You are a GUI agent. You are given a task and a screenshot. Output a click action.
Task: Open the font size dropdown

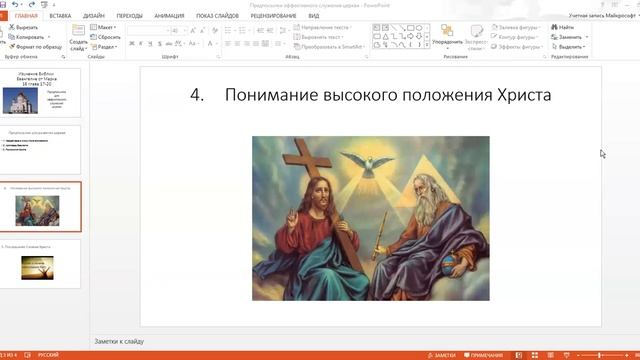point(185,31)
